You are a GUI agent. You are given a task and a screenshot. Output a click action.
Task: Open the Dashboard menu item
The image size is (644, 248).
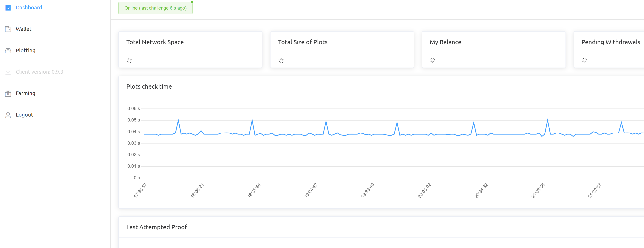(x=29, y=8)
